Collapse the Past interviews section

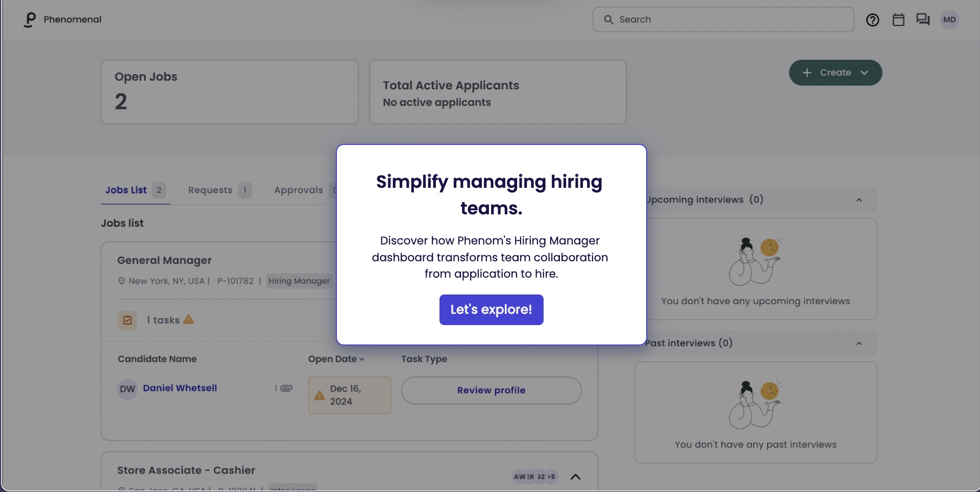point(859,343)
